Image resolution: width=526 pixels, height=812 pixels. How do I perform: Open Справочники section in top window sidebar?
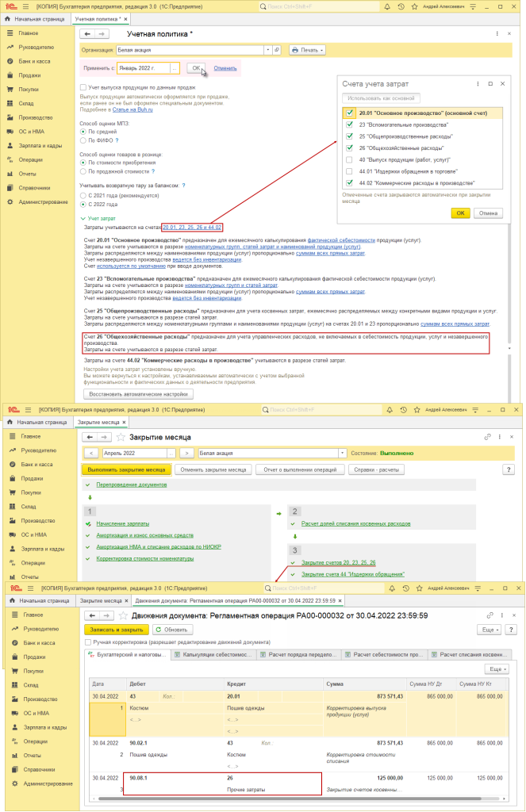(x=34, y=188)
